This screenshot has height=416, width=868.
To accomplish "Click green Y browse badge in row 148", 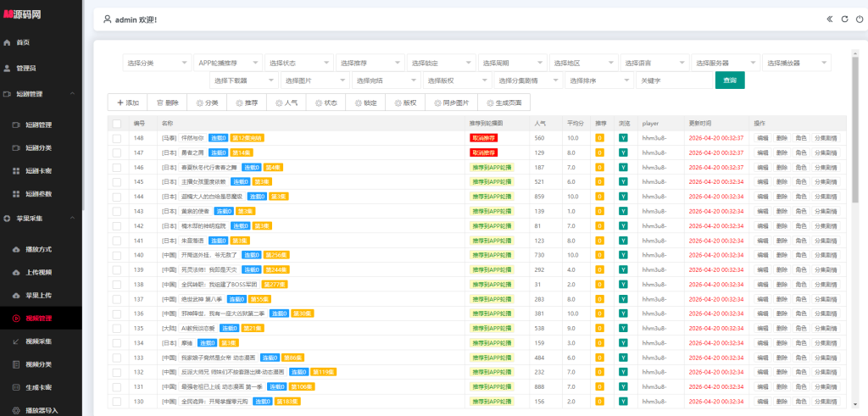I will (x=623, y=138).
